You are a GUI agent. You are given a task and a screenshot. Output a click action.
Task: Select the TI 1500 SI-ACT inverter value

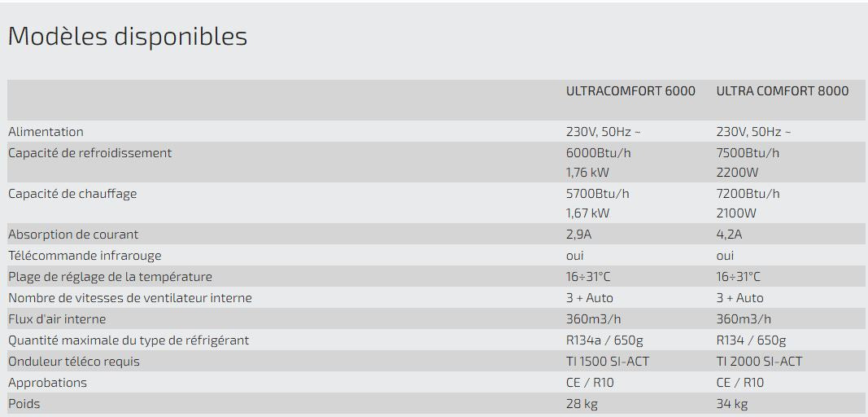coord(608,362)
